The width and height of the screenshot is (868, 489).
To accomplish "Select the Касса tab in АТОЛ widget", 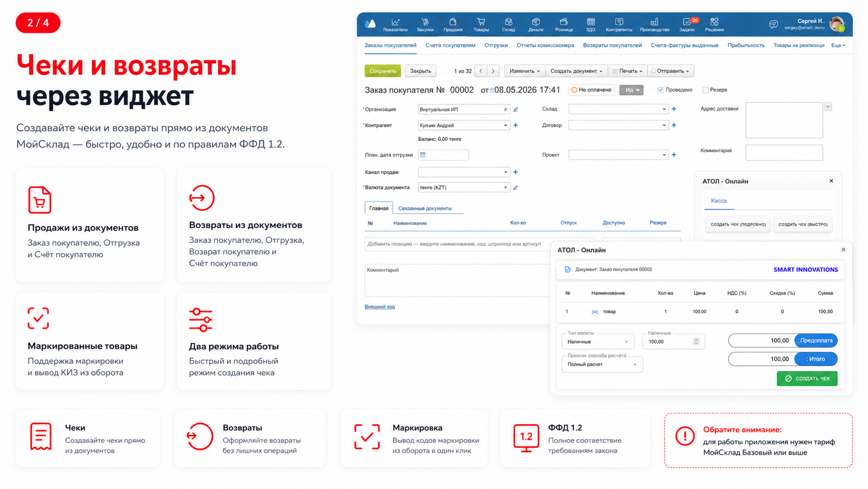I will coord(718,201).
